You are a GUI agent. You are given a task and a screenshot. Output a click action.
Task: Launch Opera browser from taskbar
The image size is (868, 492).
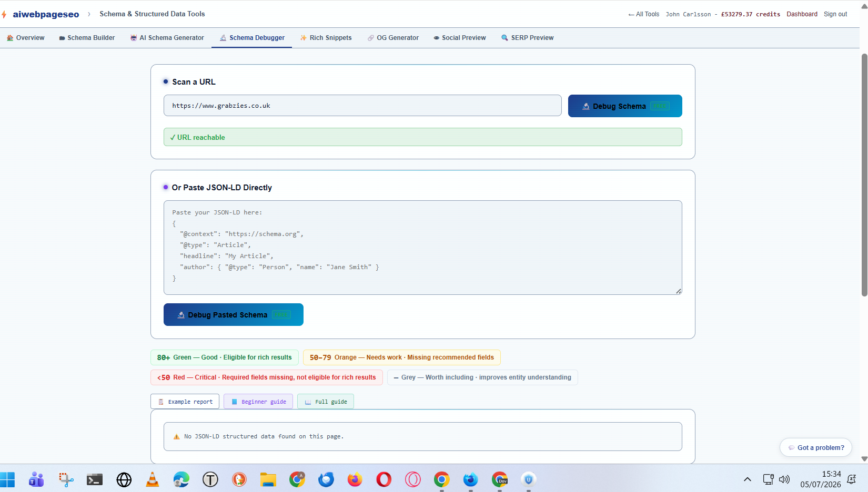[x=384, y=479]
